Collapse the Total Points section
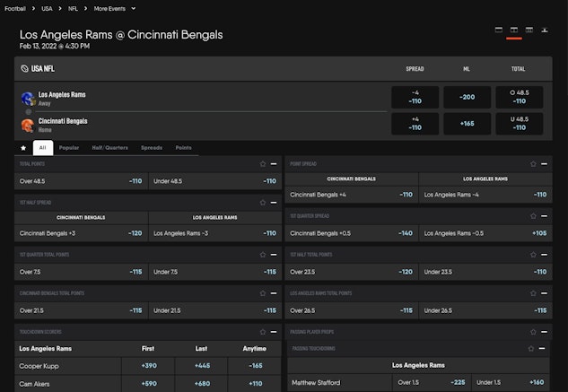The image size is (568, 392). pyautogui.click(x=274, y=164)
